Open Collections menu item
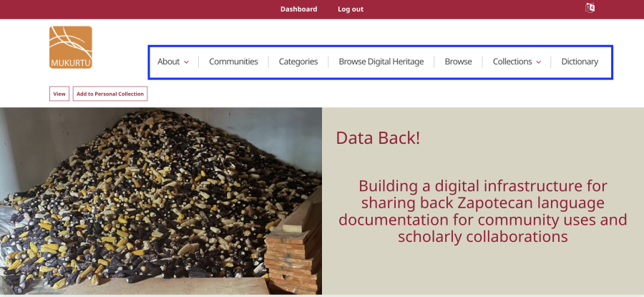This screenshot has width=644, height=297. [x=512, y=62]
